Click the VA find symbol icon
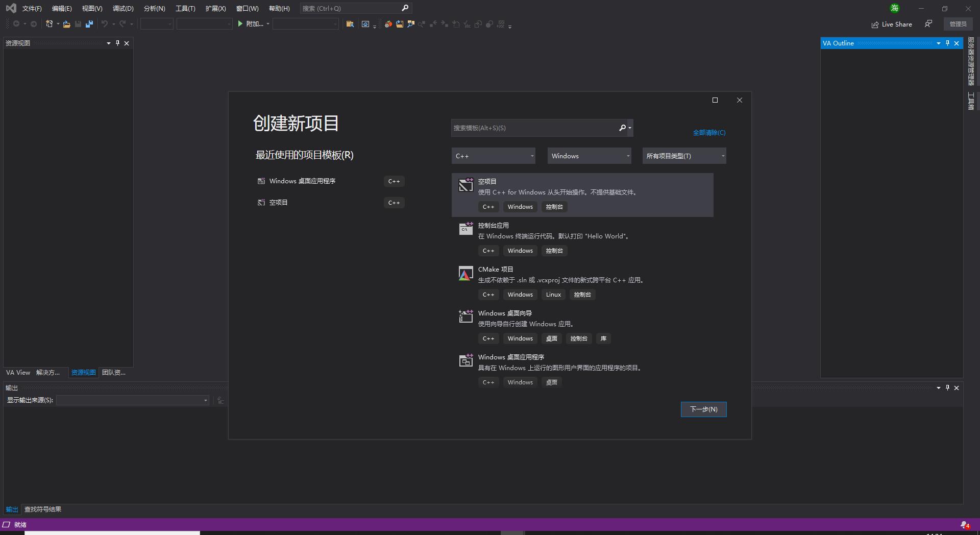The width and height of the screenshot is (980, 535). [411, 24]
